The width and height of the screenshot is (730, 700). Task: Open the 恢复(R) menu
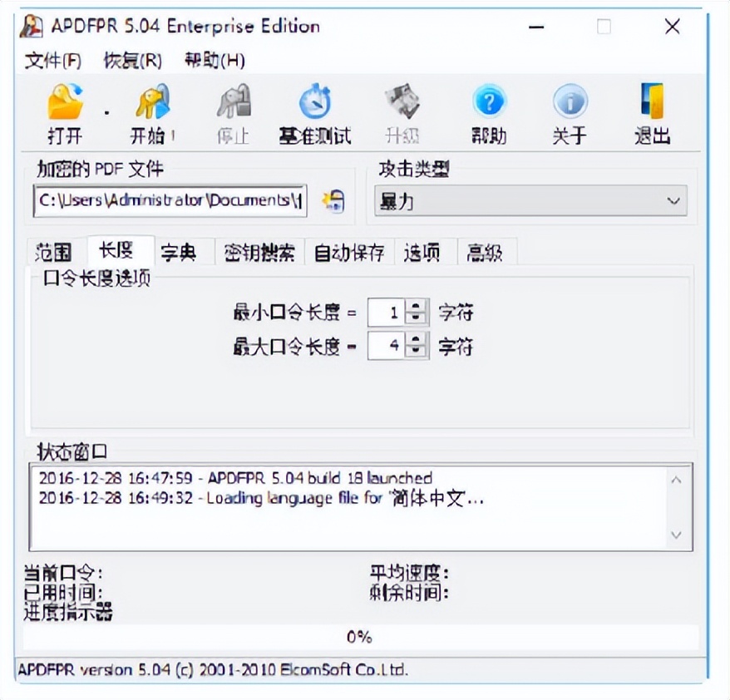tap(133, 61)
